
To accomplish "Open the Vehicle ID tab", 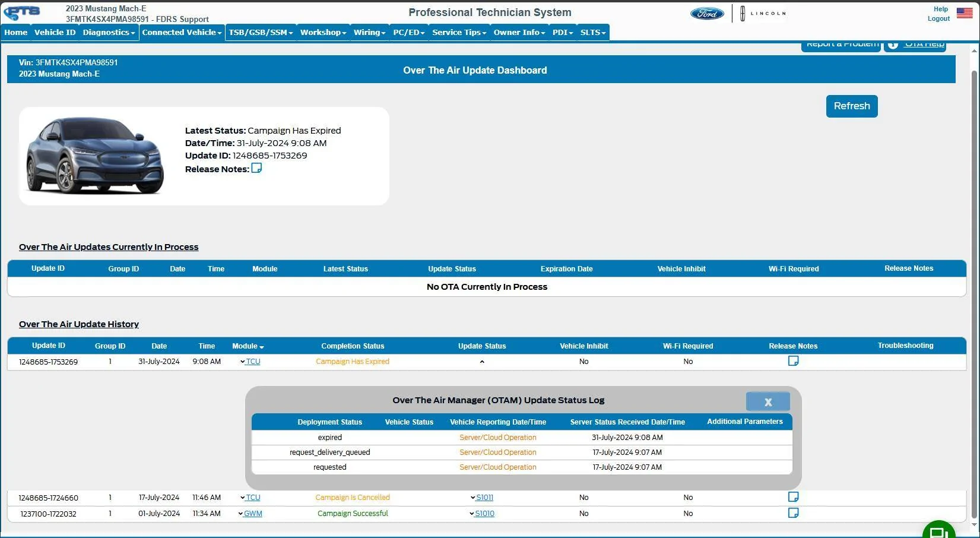I will 55,33.
